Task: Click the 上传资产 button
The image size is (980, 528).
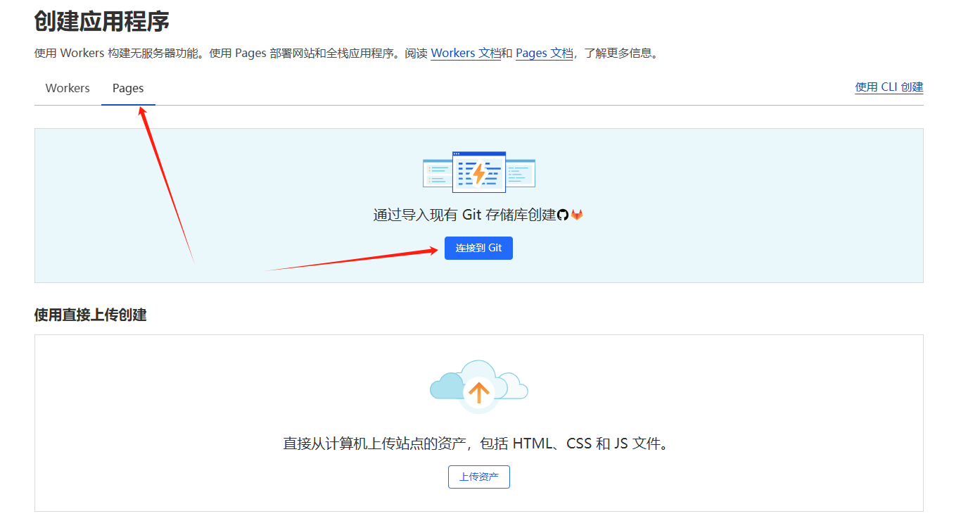Action: [478, 477]
